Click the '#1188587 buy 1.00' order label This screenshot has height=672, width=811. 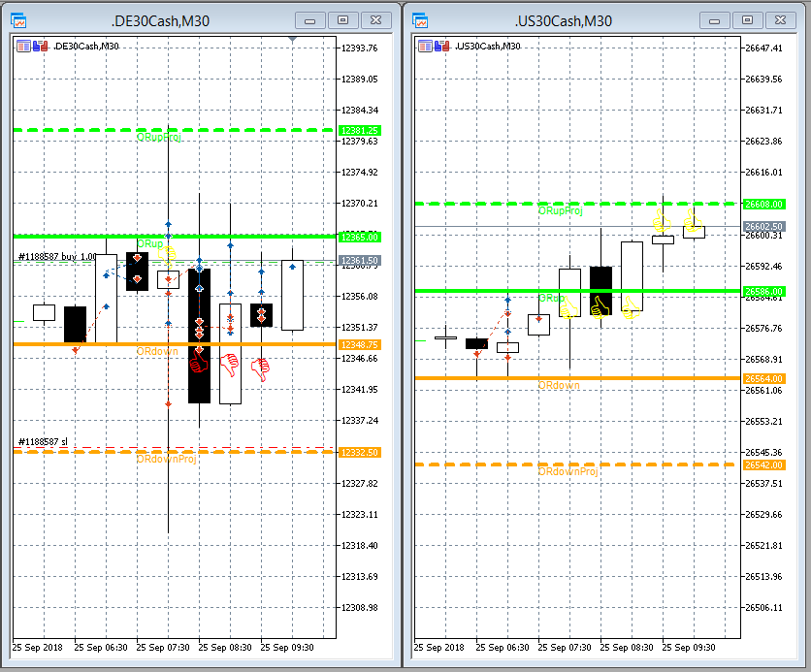[57, 256]
